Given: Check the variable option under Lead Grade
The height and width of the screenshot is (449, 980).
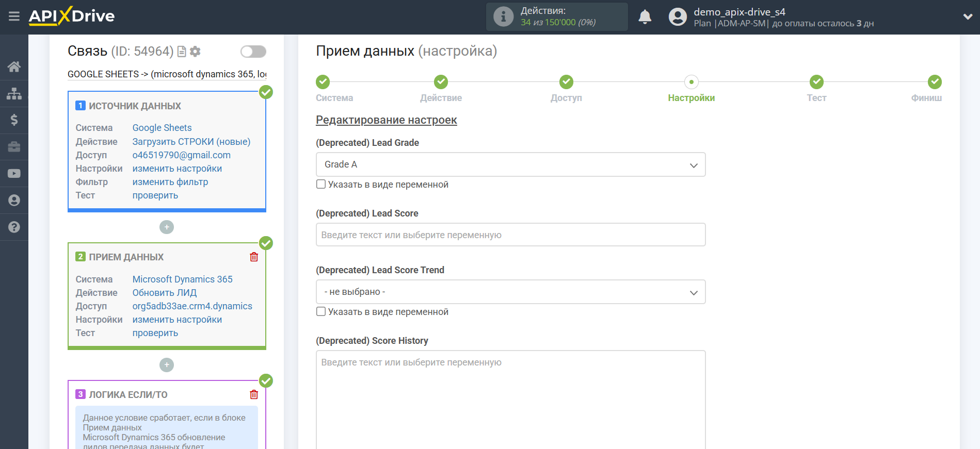Looking at the screenshot, I should (x=321, y=184).
